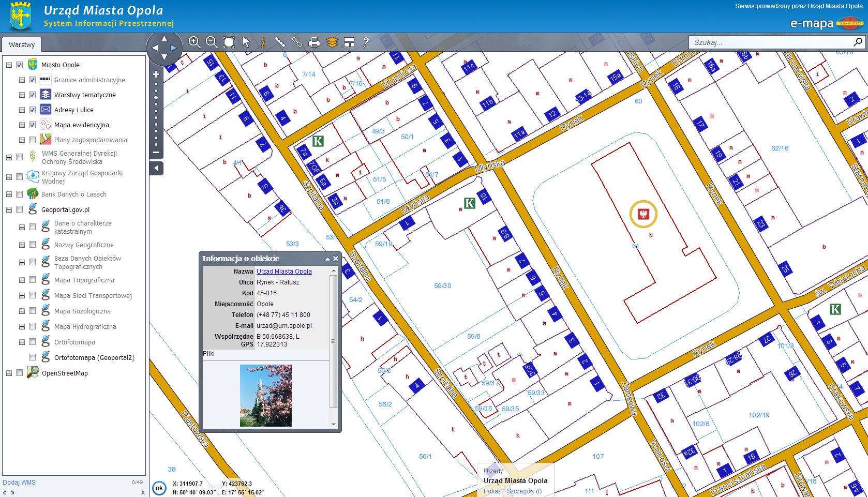Collapse the side panel with arrow
Viewport: 868px width, 497px height.
pyautogui.click(x=156, y=168)
